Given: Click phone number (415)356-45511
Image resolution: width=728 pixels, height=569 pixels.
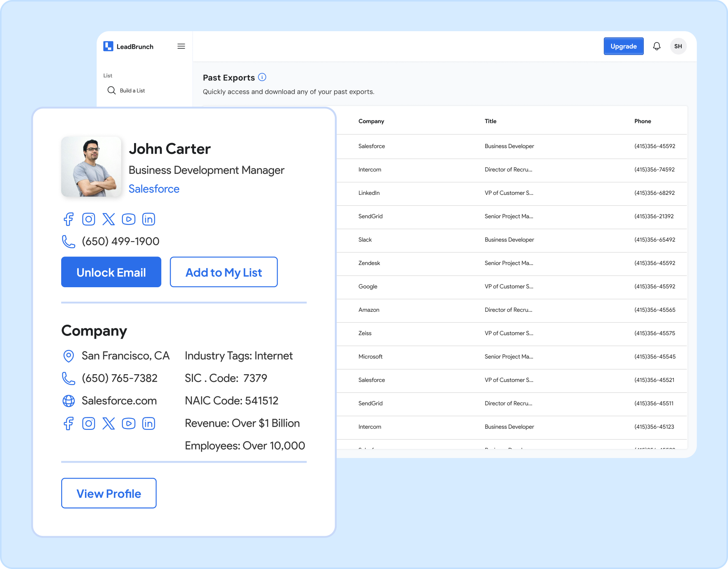Looking at the screenshot, I should point(654,403).
